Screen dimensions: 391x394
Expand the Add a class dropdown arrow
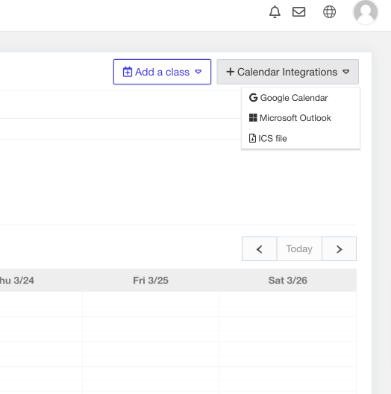(x=198, y=72)
